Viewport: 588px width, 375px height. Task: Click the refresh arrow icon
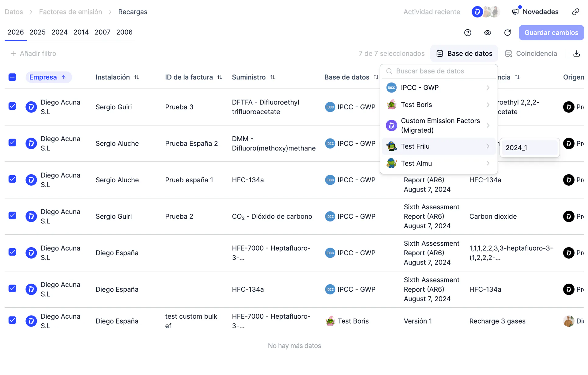click(x=507, y=33)
